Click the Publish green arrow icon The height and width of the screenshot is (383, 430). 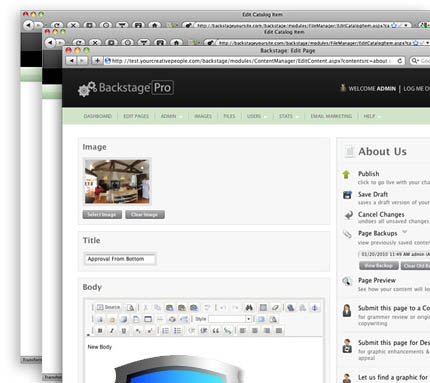pos(346,174)
